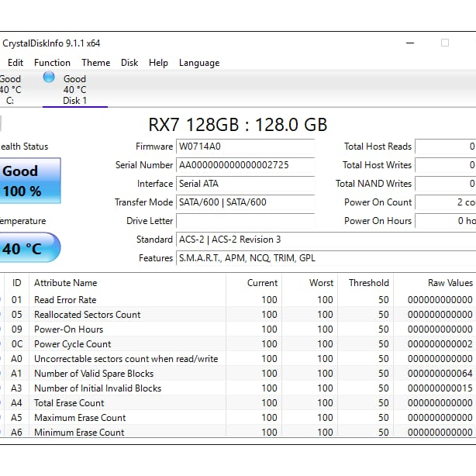Image resolution: width=476 pixels, height=476 pixels.
Task: Maximize the CrystalDiskInfo window
Action: [445, 43]
